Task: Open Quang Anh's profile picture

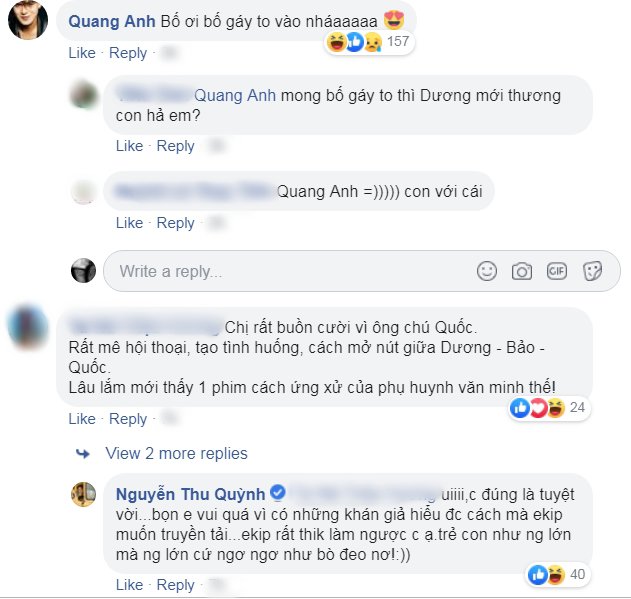Action: coord(28,20)
